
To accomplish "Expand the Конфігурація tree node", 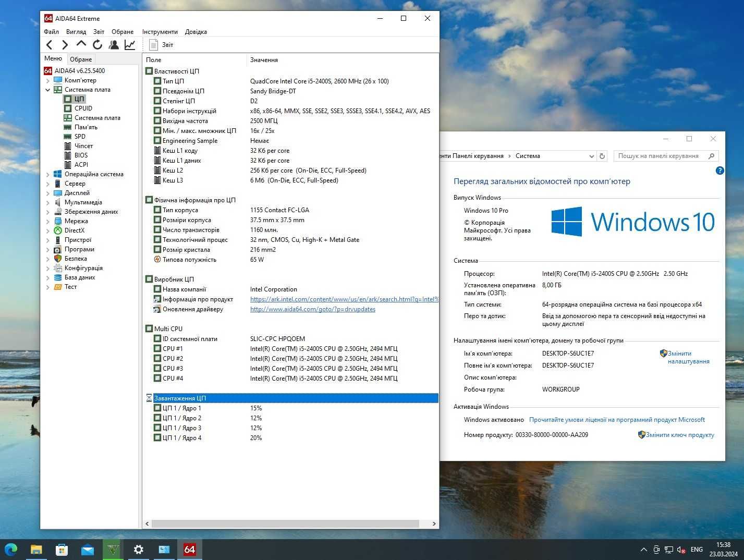I will 48,268.
